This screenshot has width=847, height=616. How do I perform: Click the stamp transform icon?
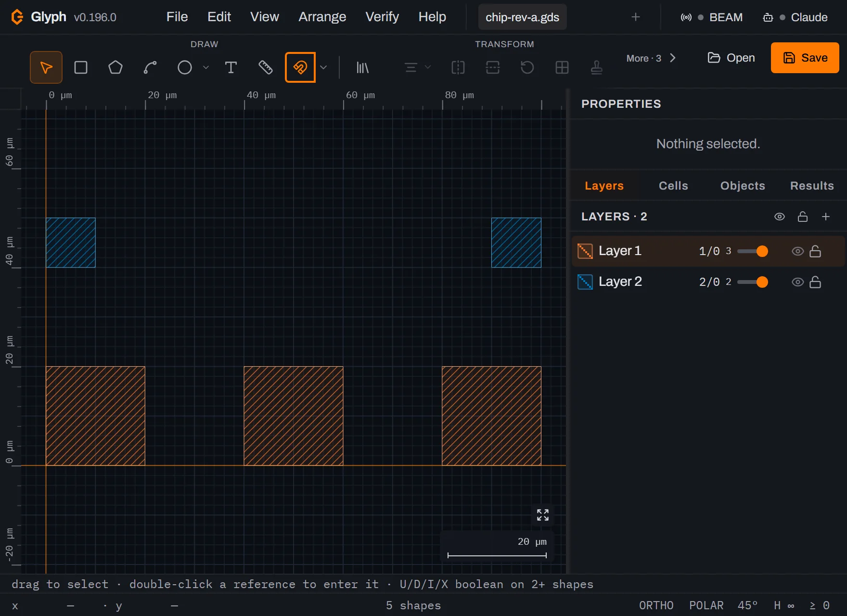(597, 67)
